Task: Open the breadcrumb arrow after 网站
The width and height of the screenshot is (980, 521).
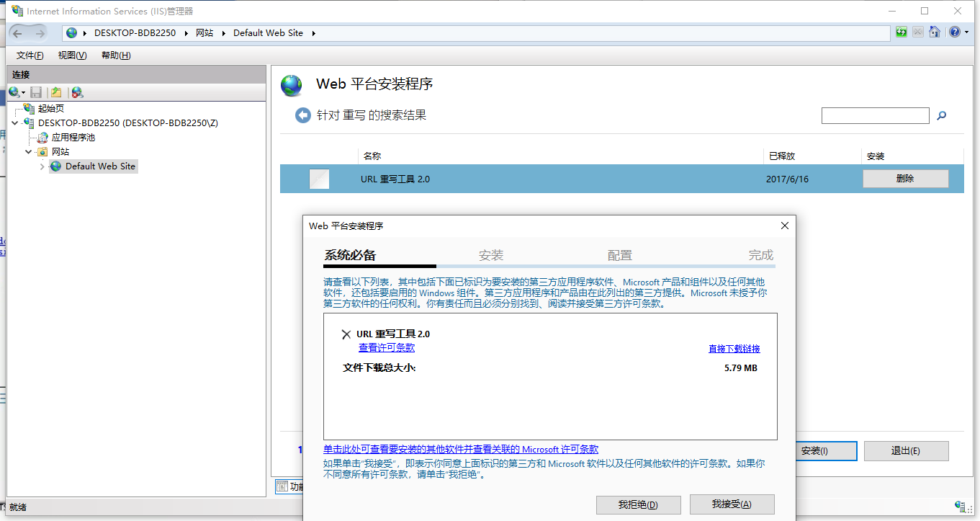Action: [223, 33]
